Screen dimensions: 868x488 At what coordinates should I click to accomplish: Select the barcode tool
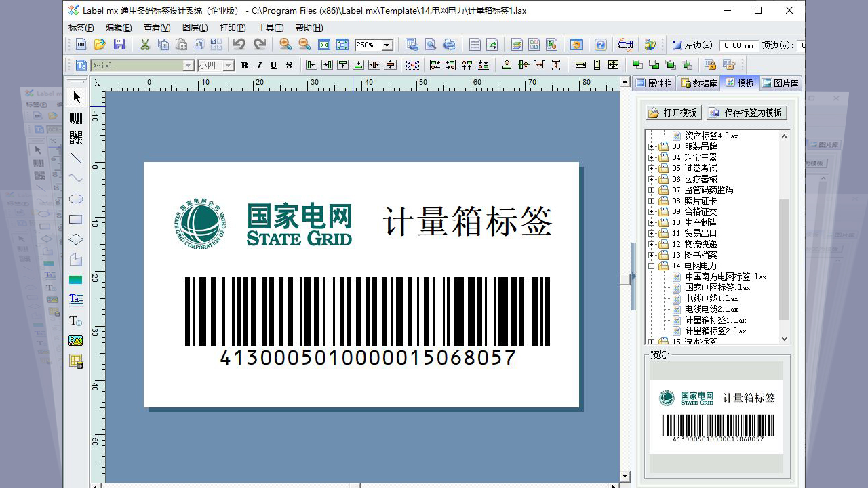point(76,117)
